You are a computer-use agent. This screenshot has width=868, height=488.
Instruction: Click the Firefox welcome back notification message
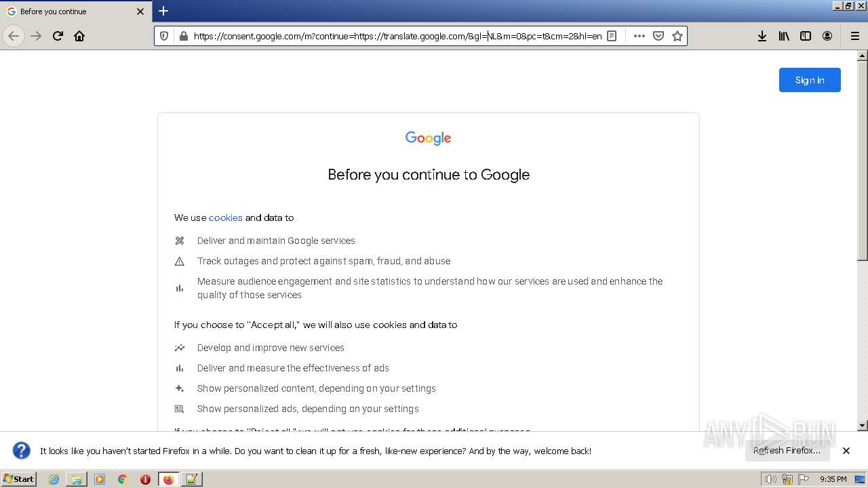coord(315,451)
